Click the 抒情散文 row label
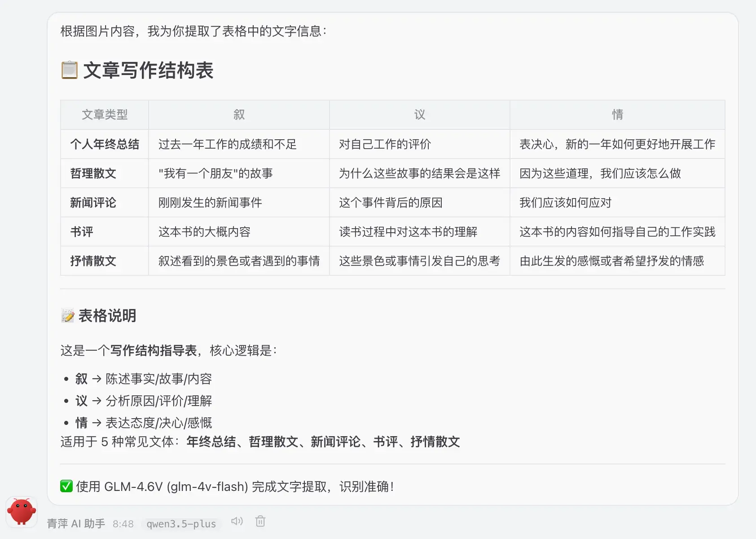Viewport: 756px width, 539px height. pos(93,261)
